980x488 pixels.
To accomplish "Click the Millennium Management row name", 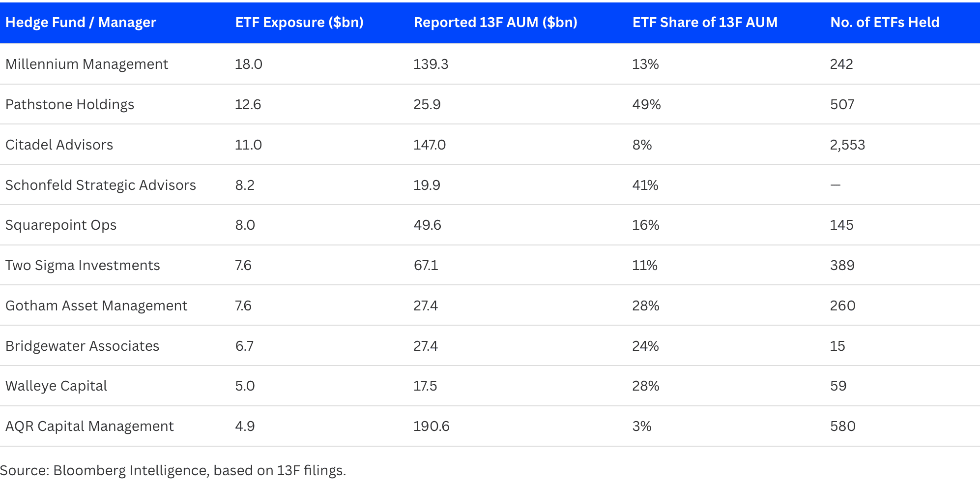I will point(86,64).
